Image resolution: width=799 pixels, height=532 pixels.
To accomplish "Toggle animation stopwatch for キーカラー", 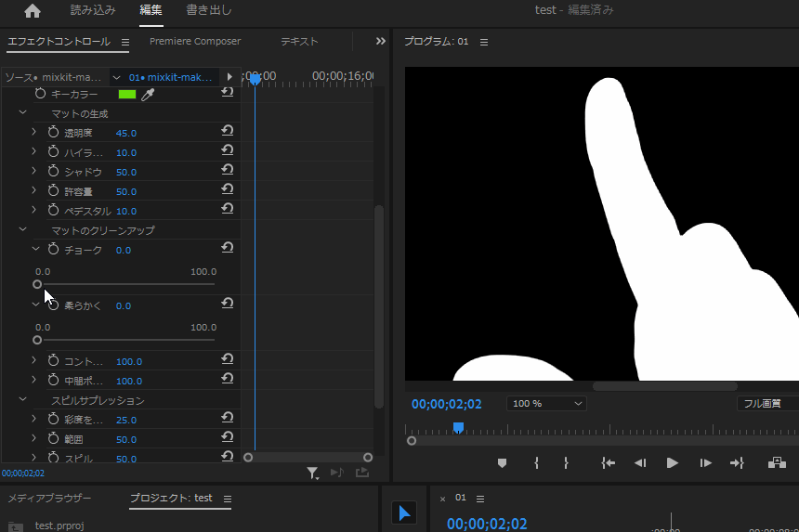I will (x=40, y=93).
